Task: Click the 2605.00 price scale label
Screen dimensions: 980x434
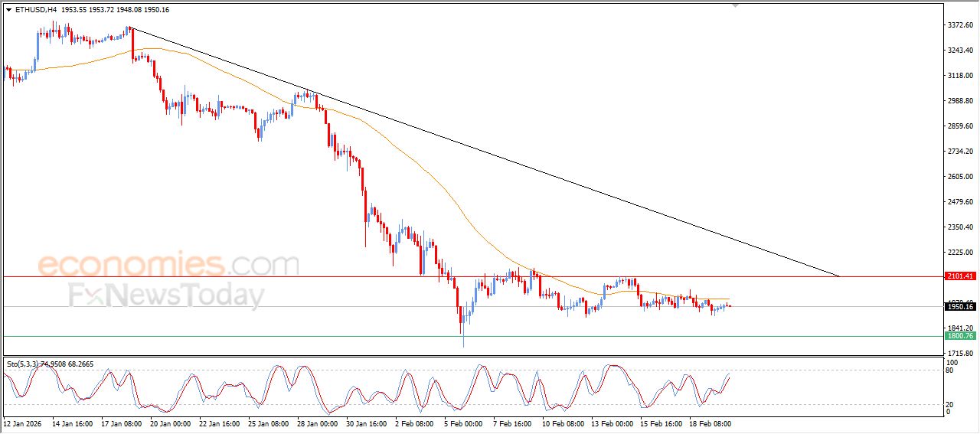Action: (x=960, y=176)
